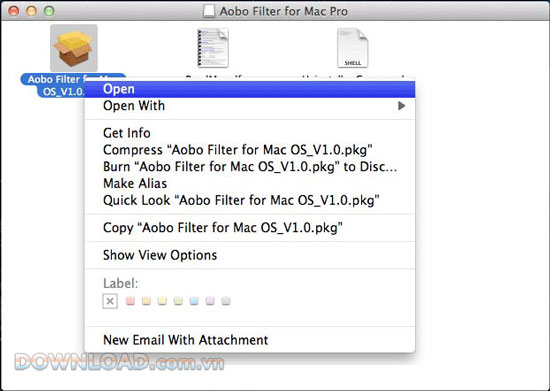Apply the orange label color
Viewport: 550px width, 391px height.
[146, 301]
